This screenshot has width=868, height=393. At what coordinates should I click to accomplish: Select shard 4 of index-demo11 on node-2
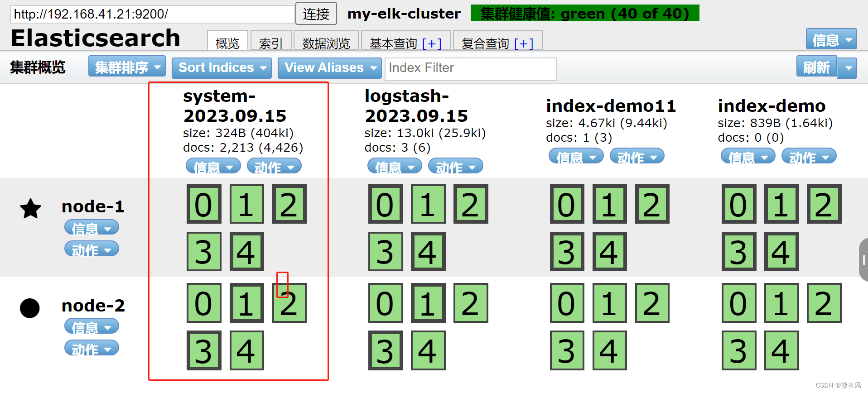[x=610, y=350]
